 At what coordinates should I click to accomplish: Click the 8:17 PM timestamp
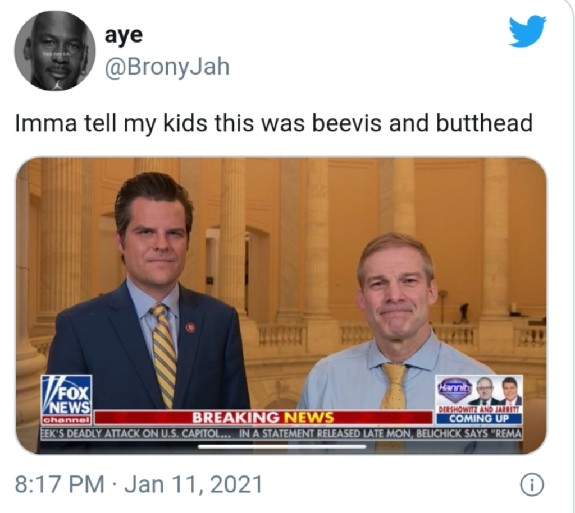(x=59, y=484)
